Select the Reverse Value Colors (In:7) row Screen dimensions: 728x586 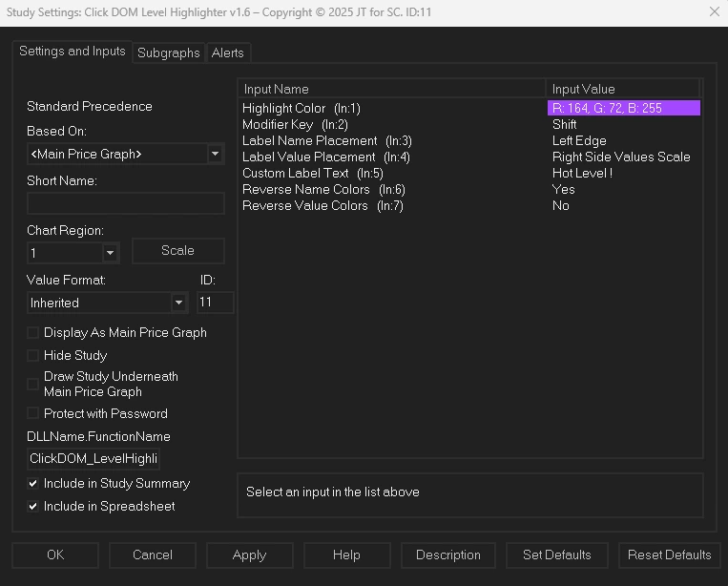(x=470, y=206)
